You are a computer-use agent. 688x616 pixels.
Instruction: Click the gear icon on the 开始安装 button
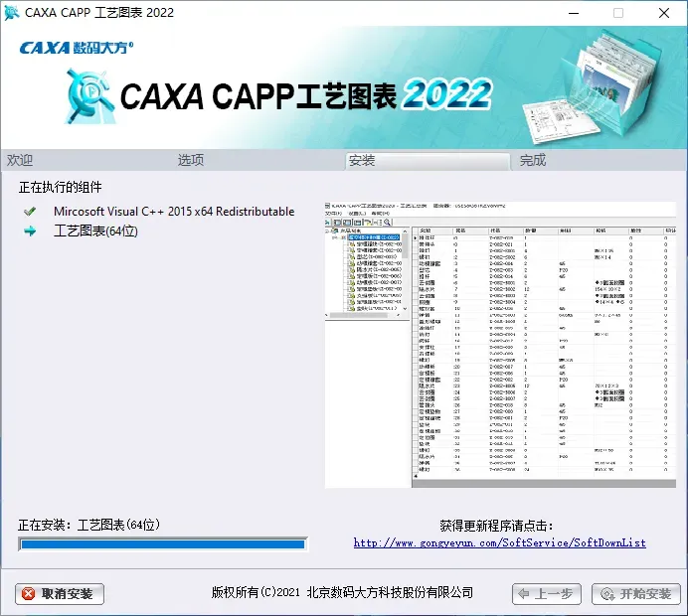click(607, 594)
